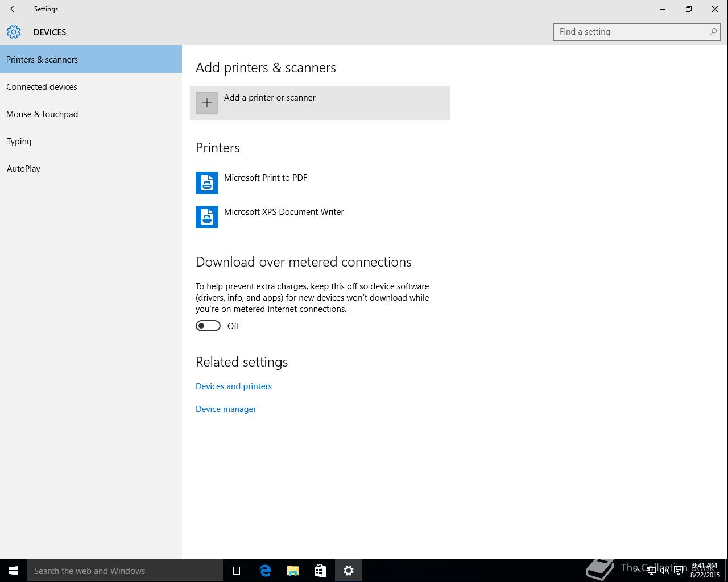The image size is (728, 582).
Task: Select the Microsoft XPS Document Writer icon
Action: (x=207, y=217)
